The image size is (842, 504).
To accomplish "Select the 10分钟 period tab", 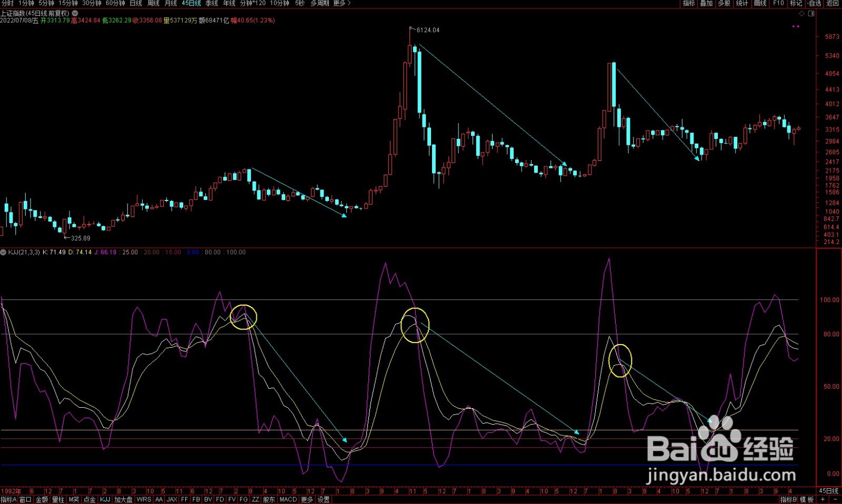I will [279, 3].
